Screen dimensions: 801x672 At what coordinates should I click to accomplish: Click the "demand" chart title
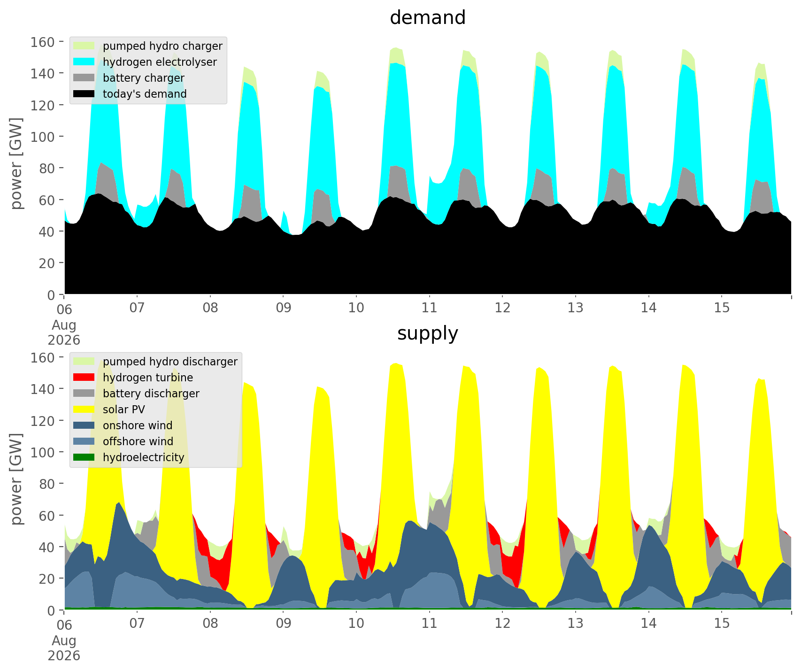[x=428, y=18]
